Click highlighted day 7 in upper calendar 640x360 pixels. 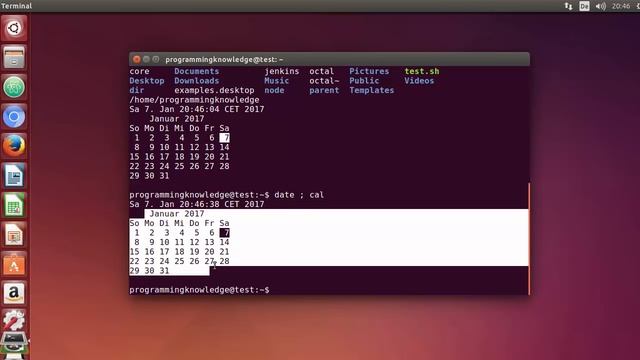[224, 138]
